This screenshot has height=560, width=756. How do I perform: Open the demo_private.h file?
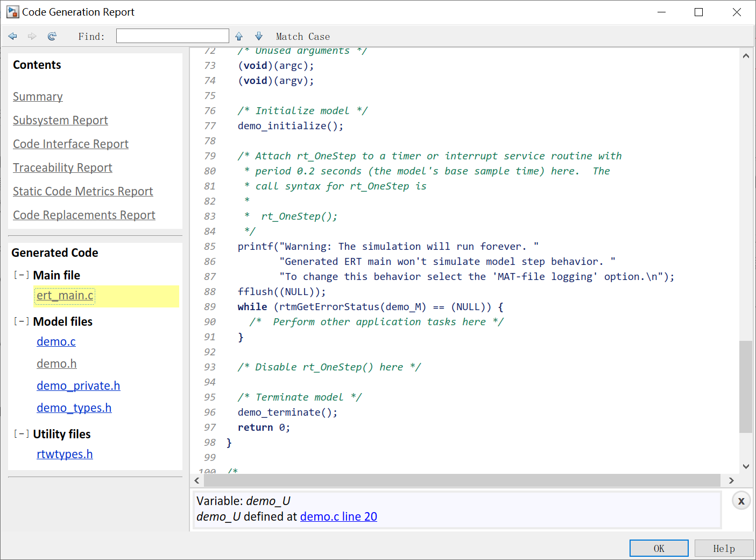tap(78, 386)
